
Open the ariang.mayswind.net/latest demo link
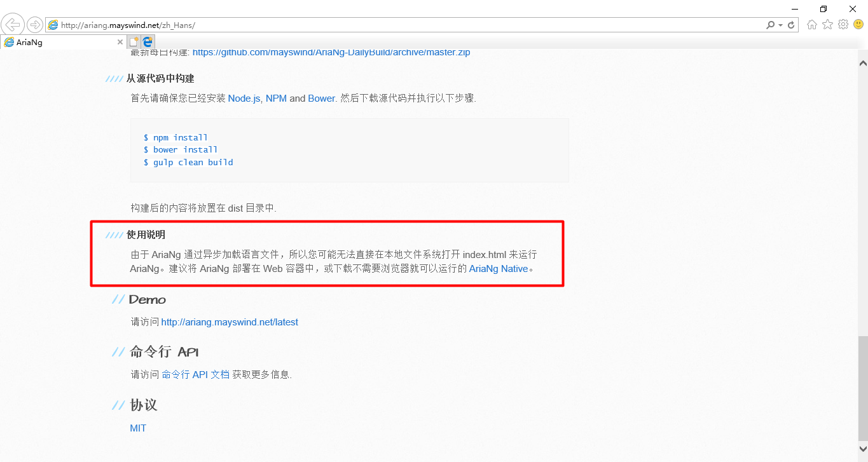tap(230, 322)
